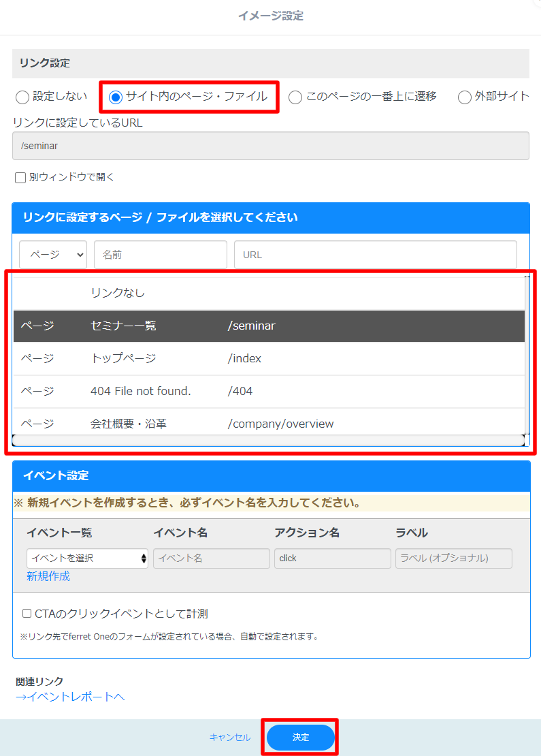This screenshot has width=541, height=756.
Task: Select the セミナー一覧 page row
Action: coord(269,326)
